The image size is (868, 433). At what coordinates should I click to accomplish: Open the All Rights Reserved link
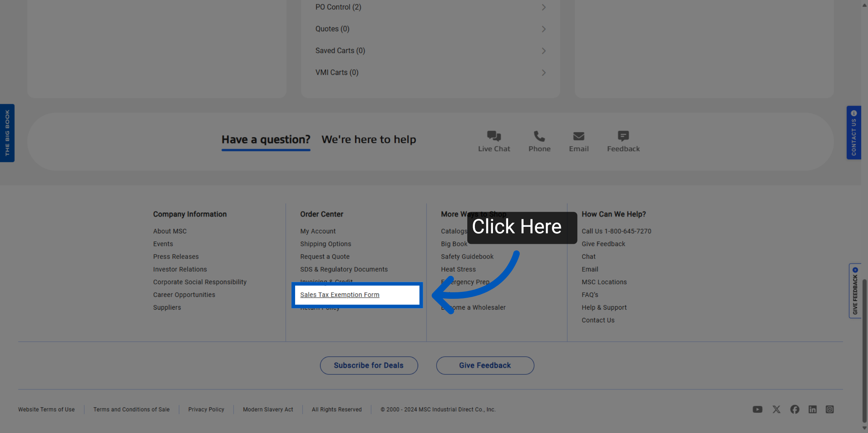point(337,409)
